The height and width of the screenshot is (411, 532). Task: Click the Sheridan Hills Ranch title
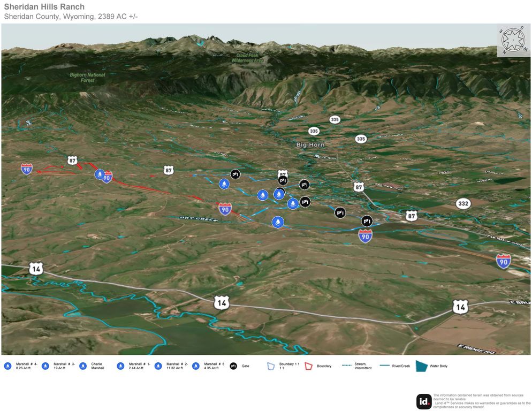(x=44, y=7)
